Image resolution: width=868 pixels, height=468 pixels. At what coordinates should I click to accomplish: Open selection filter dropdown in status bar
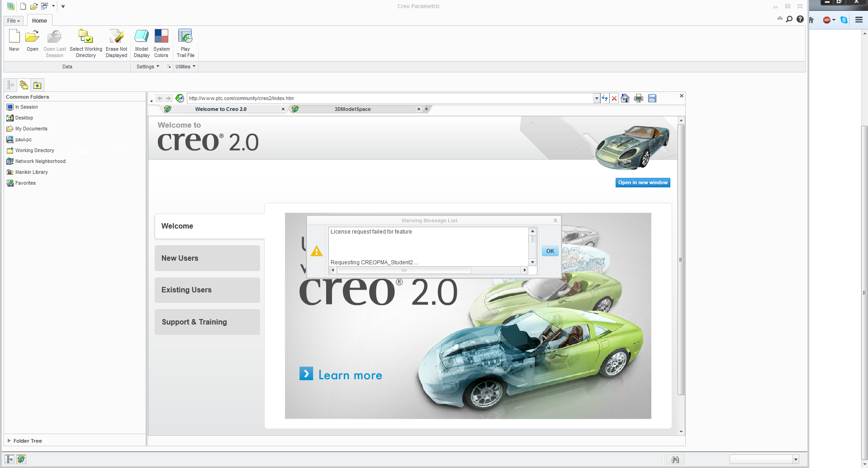point(796,459)
